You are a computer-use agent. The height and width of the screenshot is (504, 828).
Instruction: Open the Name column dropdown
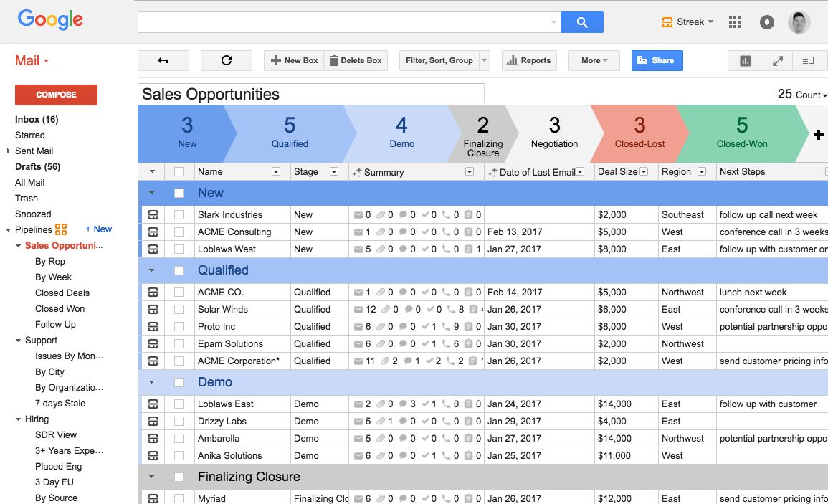tap(276, 171)
